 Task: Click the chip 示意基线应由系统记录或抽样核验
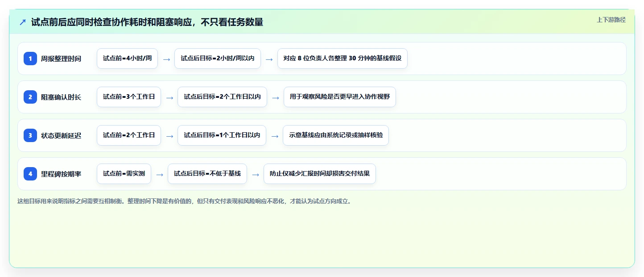click(335, 135)
